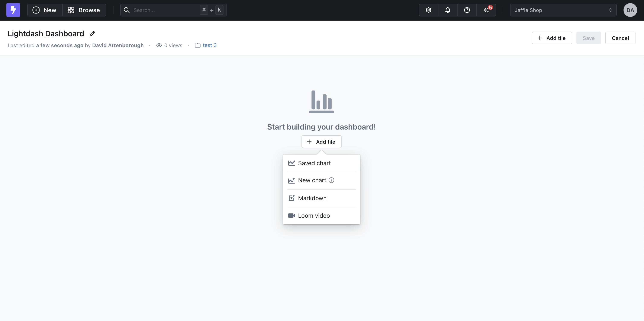
Task: Choose Loom video tile option
Action: [313, 215]
